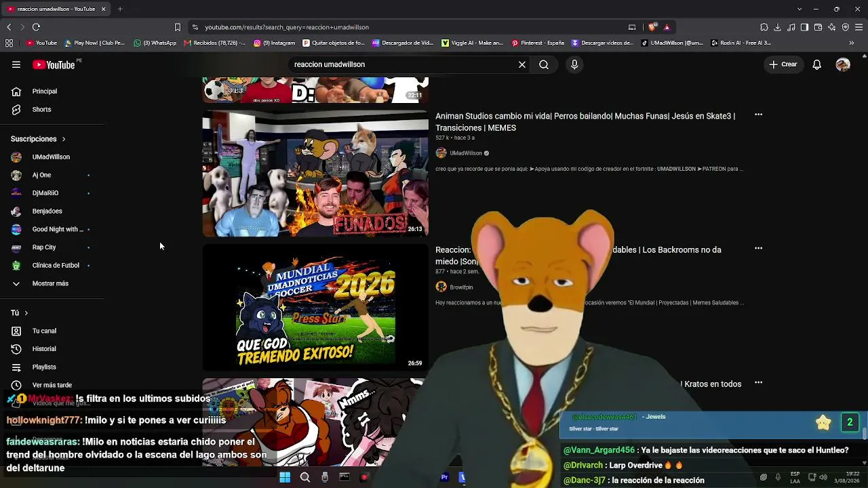868x488 pixels.
Task: Bookmark this page icon in address bar
Action: click(x=178, y=27)
